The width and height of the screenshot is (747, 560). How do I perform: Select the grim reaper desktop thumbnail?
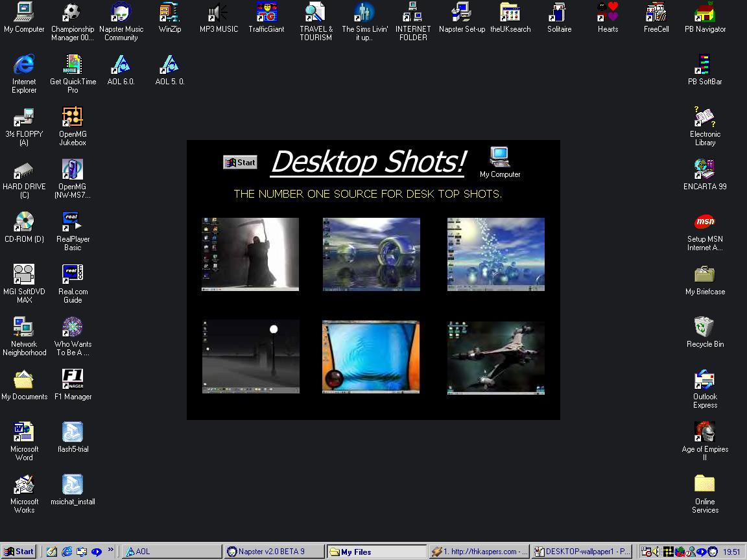pyautogui.click(x=250, y=254)
